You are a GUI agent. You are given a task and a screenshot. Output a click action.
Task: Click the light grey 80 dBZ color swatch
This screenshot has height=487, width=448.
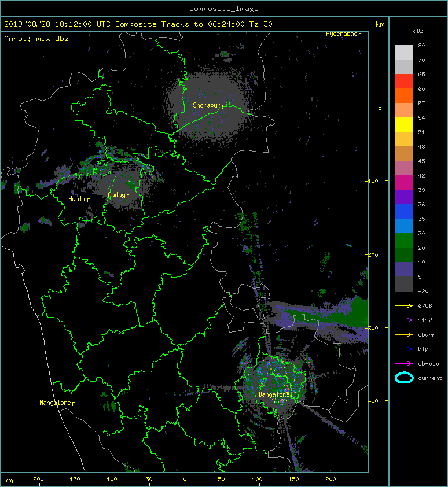404,52
